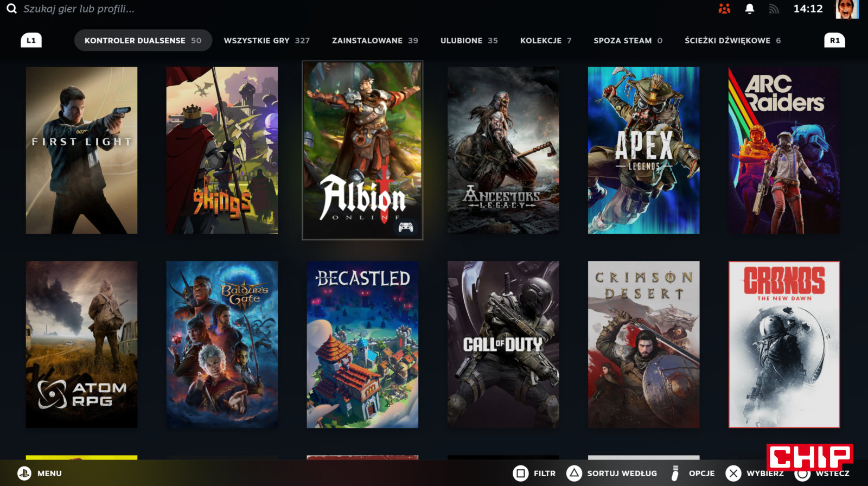Switch to Spoza Steam tab

(628, 40)
